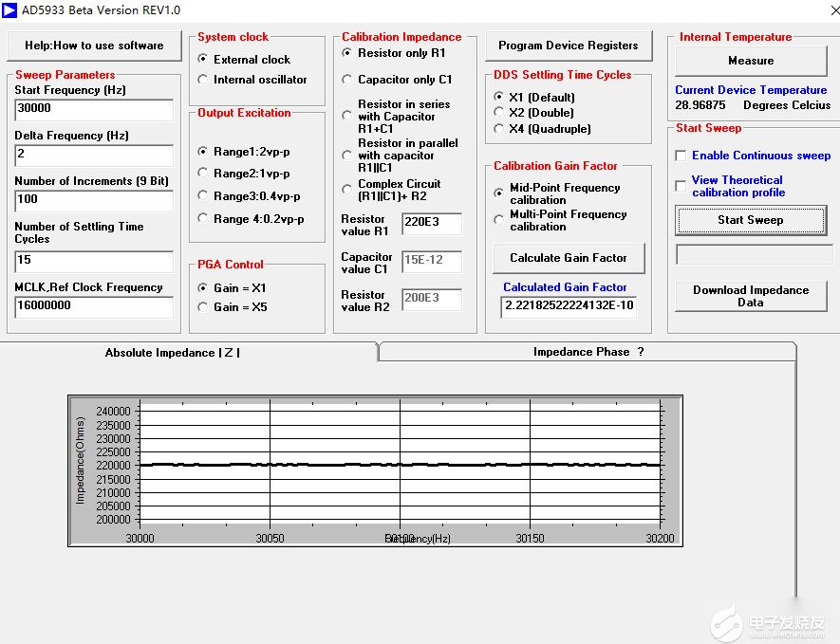
Task: Click y-axis label 200000 on graph
Action: 113,519
